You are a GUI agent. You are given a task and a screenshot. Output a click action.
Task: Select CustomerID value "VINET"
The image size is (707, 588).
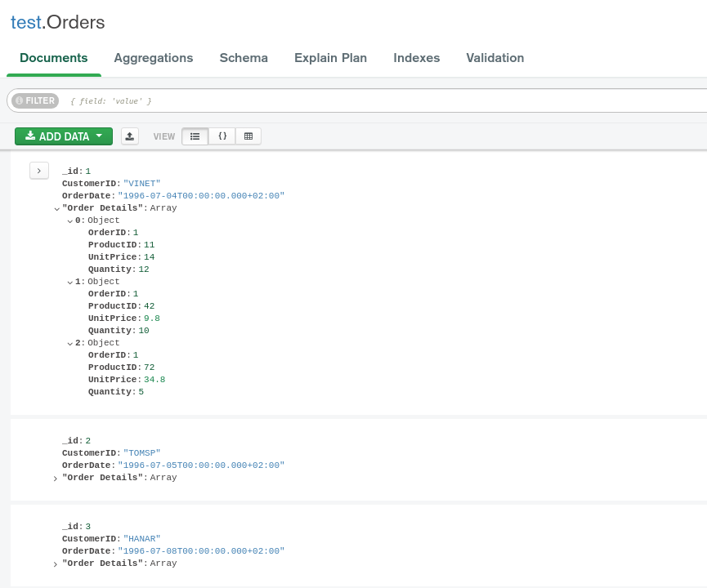click(x=141, y=184)
